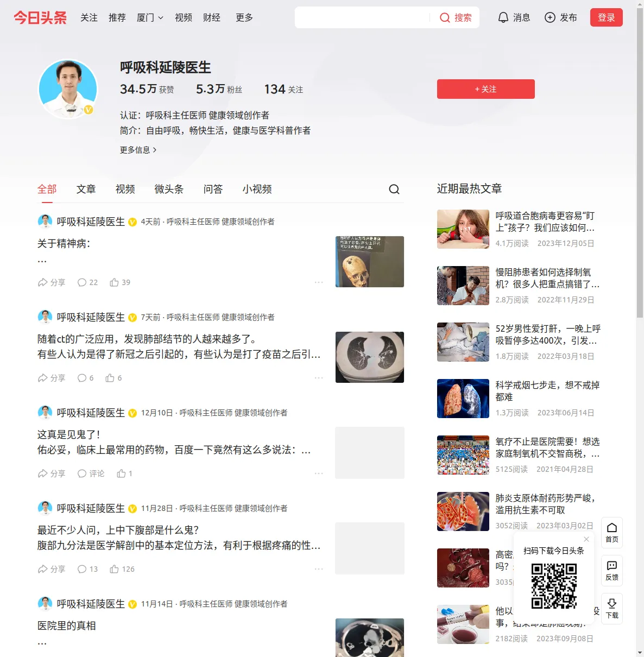Open article 氧疗不止是医院需要
Viewport: 644px width, 657px height.
pyautogui.click(x=547, y=447)
